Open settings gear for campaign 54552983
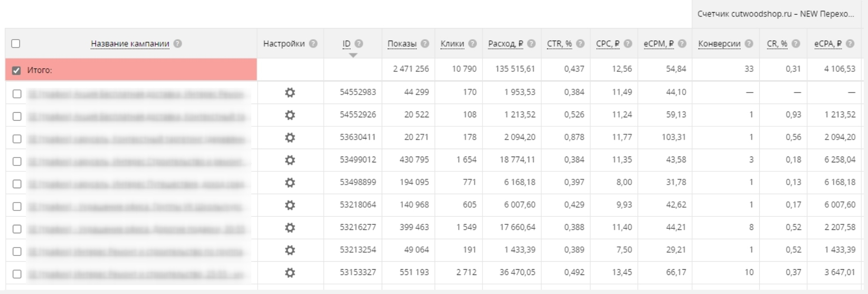868x294 pixels. (290, 93)
